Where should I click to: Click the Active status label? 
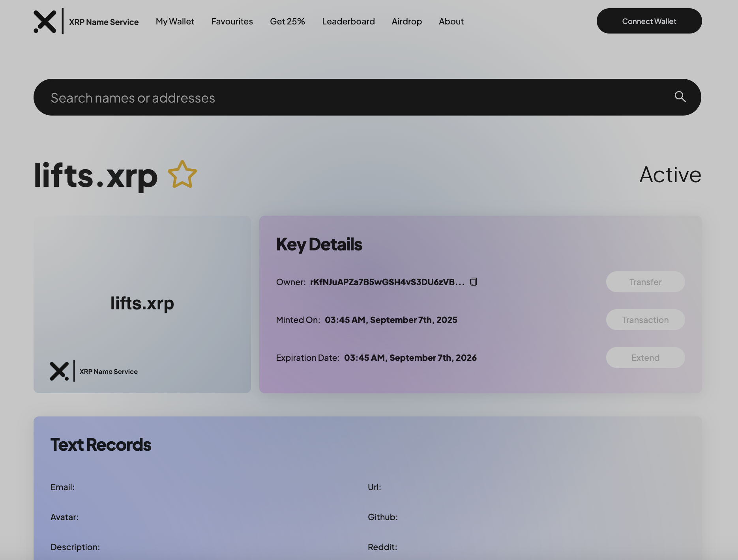670,174
